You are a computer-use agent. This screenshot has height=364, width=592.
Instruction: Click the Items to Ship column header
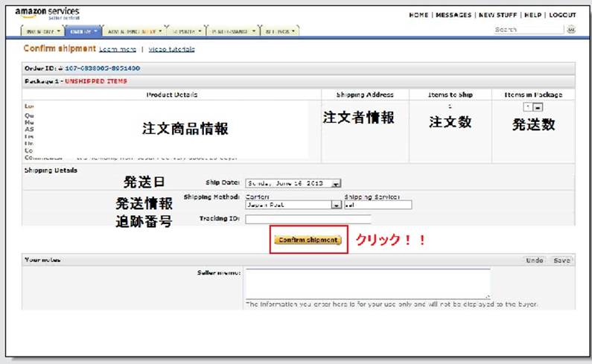(450, 95)
